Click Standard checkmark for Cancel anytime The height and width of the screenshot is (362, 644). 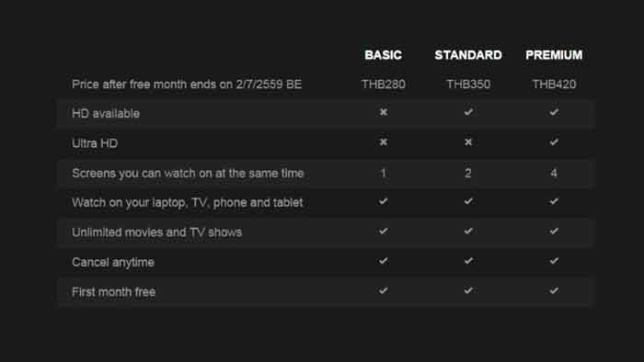pyautogui.click(x=468, y=261)
